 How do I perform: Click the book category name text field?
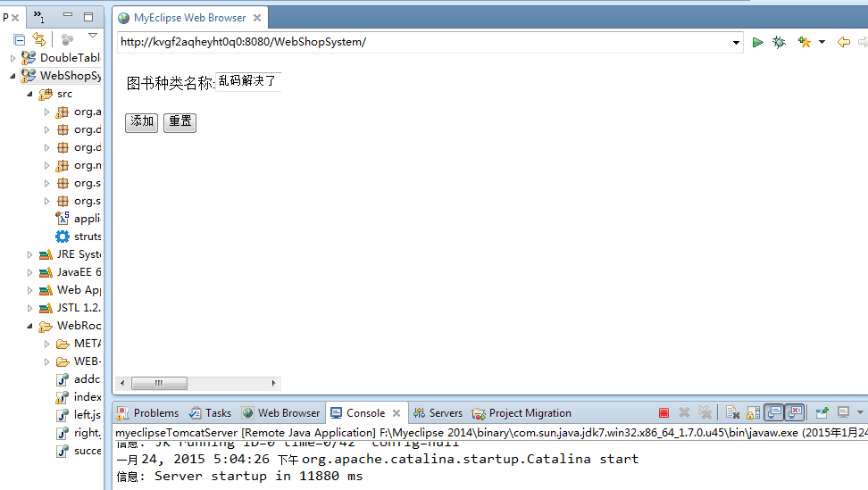(248, 81)
